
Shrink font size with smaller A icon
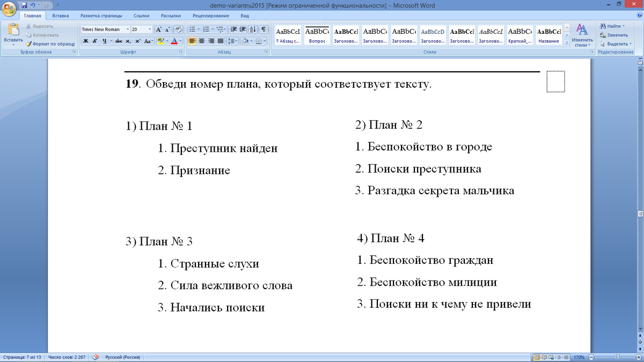[x=167, y=29]
